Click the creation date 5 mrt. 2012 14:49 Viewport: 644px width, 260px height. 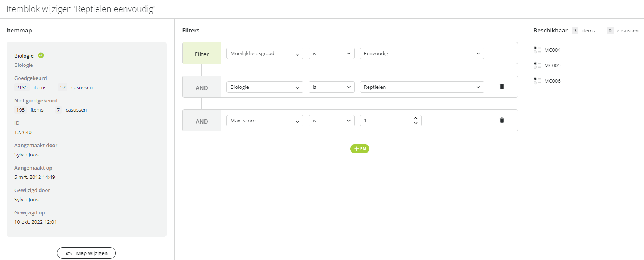(x=35, y=177)
